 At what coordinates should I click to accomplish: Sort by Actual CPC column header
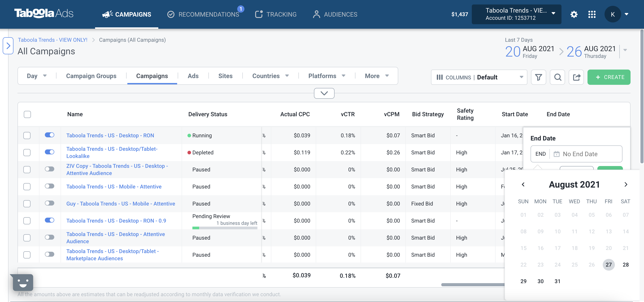pyautogui.click(x=295, y=114)
